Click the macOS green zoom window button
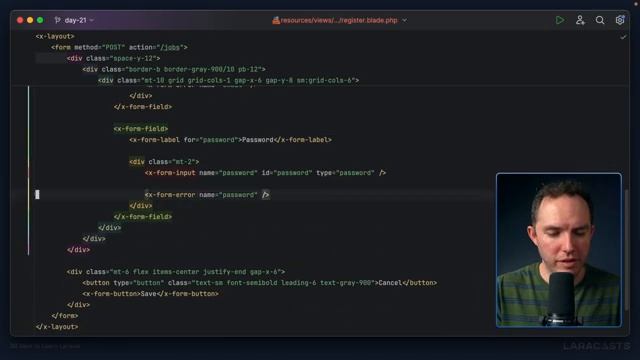Image resolution: width=640 pixels, height=360 pixels. 40,20
